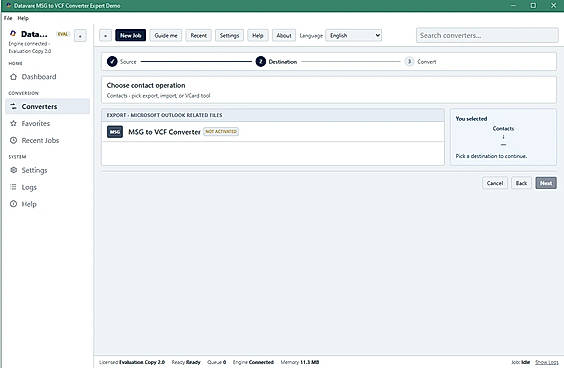The image size is (564, 368).
Task: Click the Convert step 3 circle
Action: pos(409,62)
